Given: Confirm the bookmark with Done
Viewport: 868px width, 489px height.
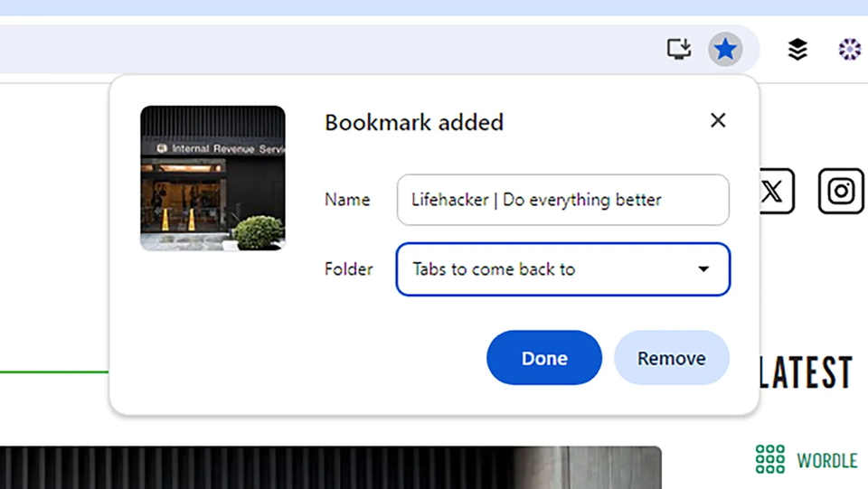Looking at the screenshot, I should (x=544, y=358).
